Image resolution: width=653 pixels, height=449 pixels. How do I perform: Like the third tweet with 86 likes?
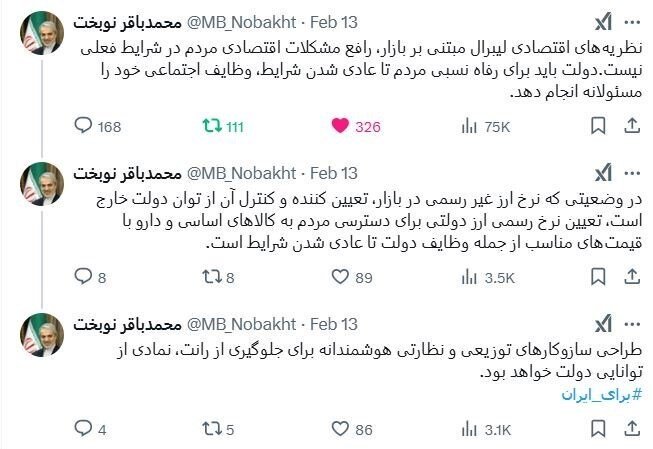(340, 430)
